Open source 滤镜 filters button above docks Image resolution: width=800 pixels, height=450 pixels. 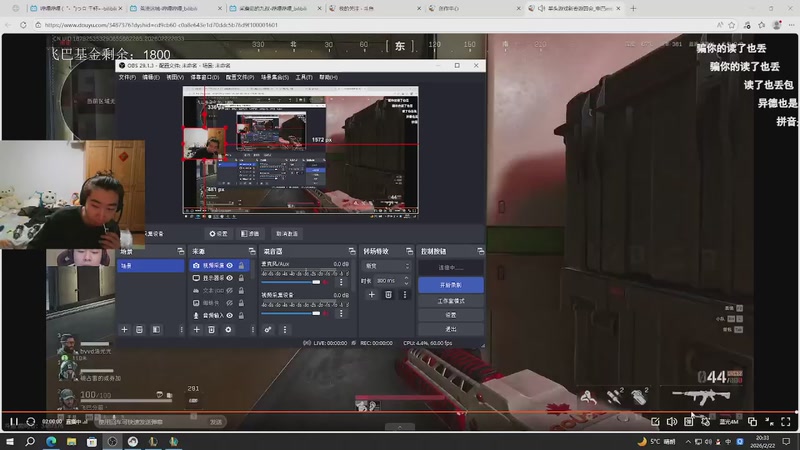point(250,234)
